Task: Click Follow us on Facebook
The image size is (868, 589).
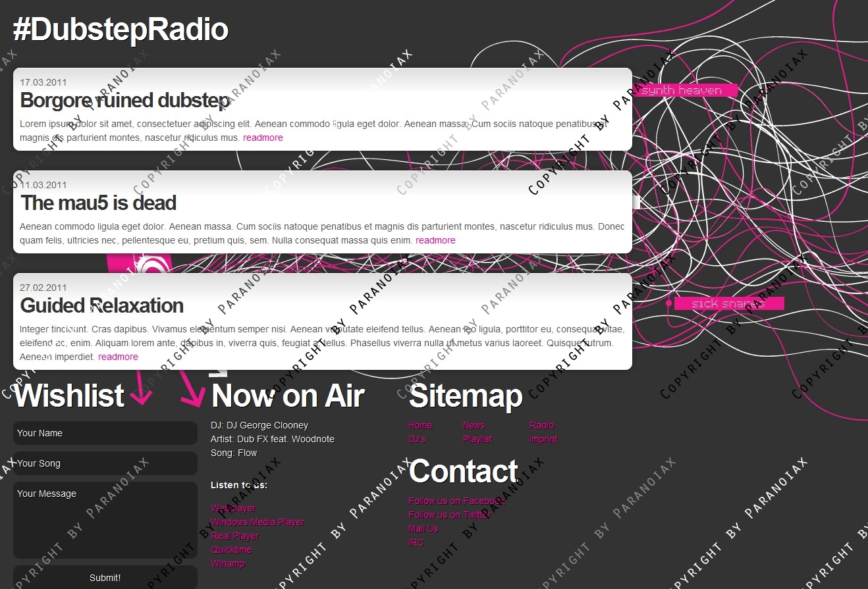Action: point(456,501)
